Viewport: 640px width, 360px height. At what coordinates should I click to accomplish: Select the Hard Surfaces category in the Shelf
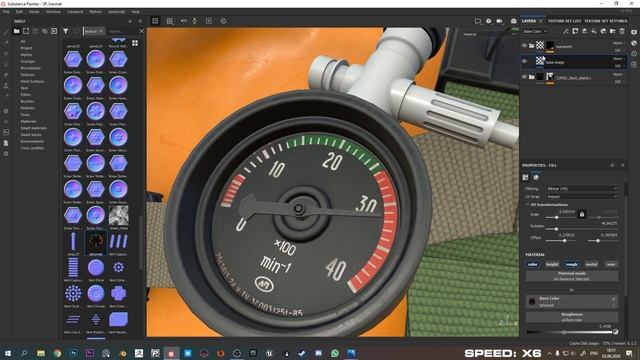pyautogui.click(x=32, y=81)
